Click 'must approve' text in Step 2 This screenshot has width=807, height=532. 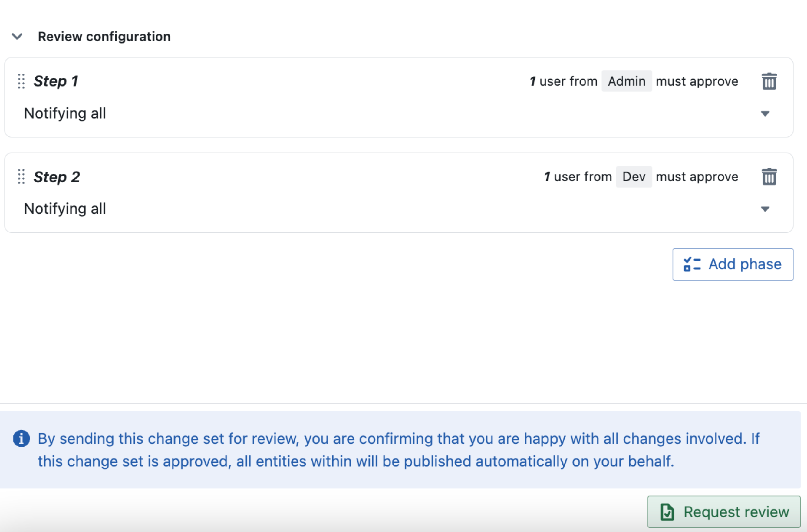pos(697,177)
